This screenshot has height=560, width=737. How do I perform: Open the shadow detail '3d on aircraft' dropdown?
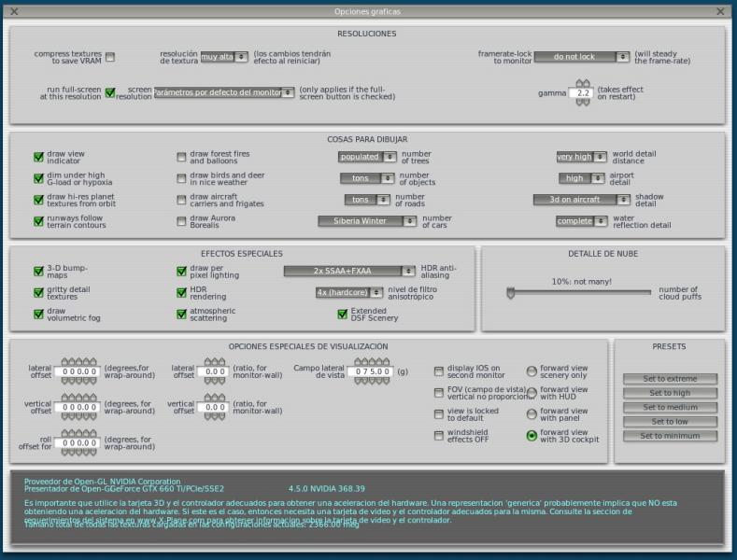coord(580,200)
